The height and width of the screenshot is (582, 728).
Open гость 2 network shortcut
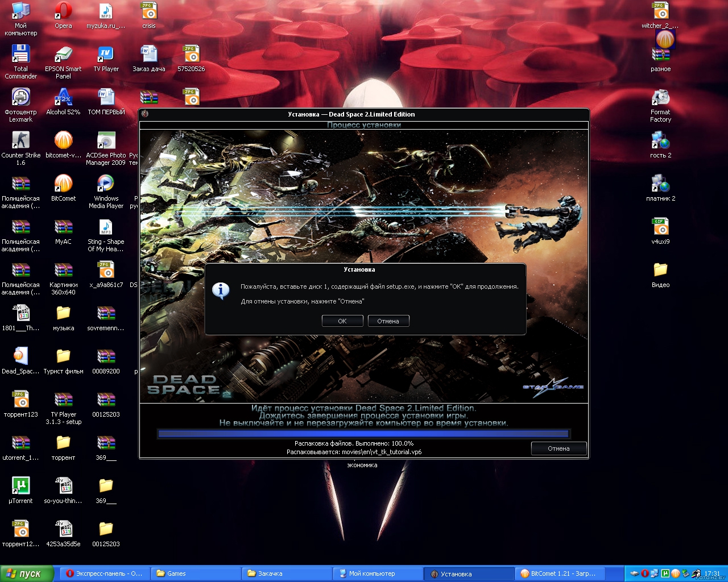pos(660,145)
